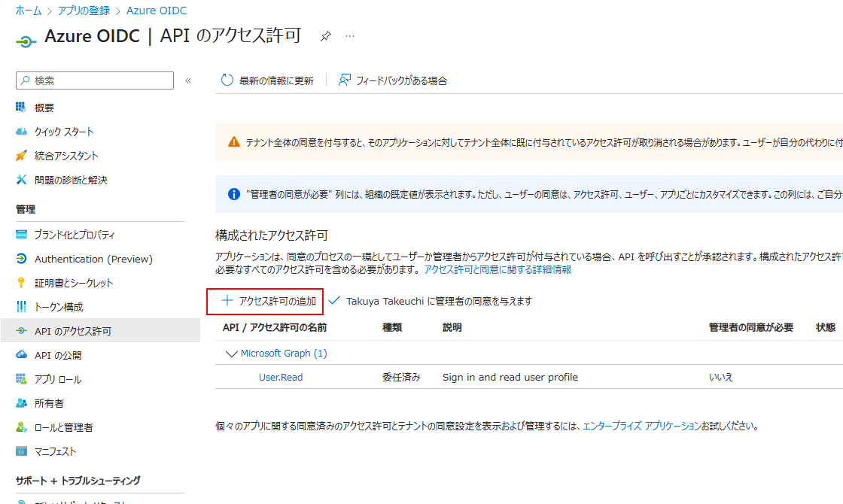This screenshot has width=843, height=504.
Task: Focus the 検索 search input field
Action: click(x=95, y=80)
